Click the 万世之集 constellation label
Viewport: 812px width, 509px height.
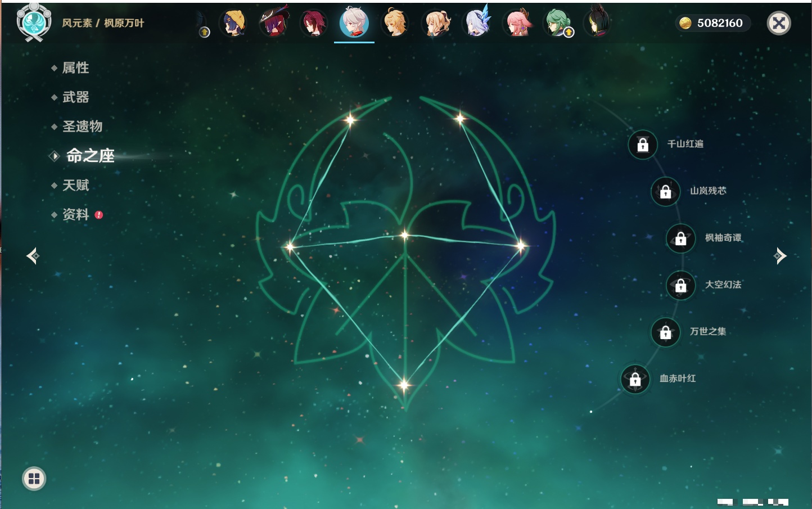(708, 331)
